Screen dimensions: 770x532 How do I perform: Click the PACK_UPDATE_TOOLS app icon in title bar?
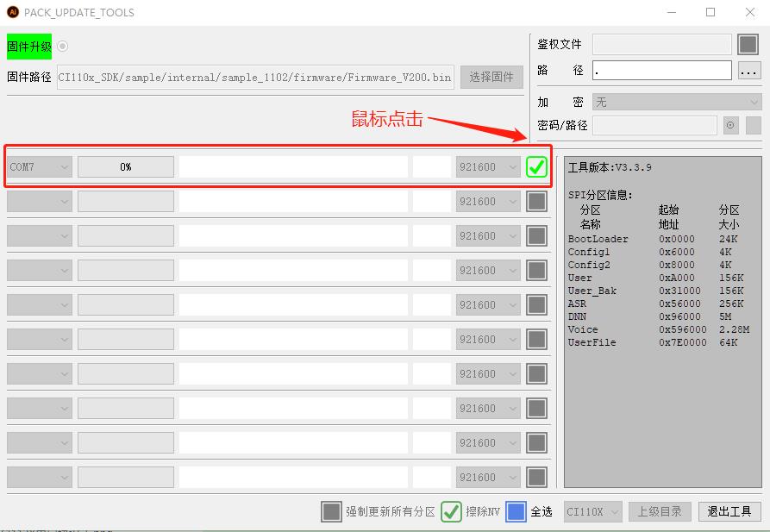tap(13, 12)
